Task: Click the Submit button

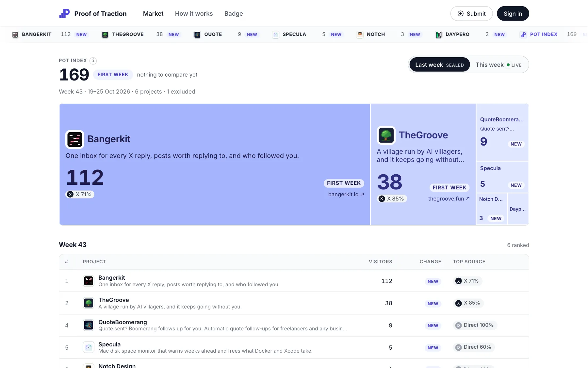Action: click(x=471, y=13)
